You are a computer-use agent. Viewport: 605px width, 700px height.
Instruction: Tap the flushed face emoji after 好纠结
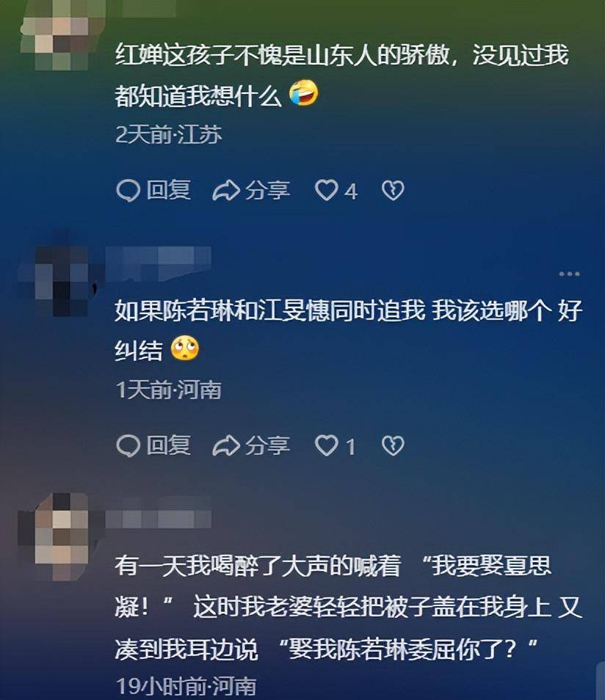click(x=185, y=349)
